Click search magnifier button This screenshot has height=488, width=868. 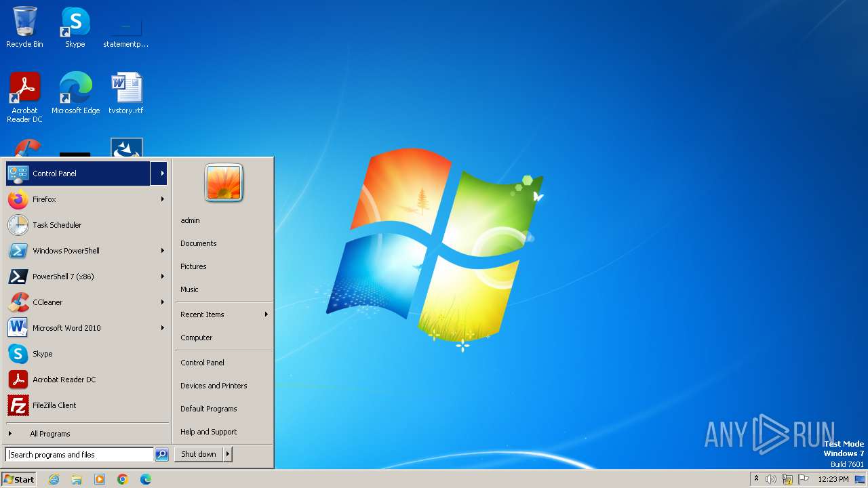tap(161, 455)
